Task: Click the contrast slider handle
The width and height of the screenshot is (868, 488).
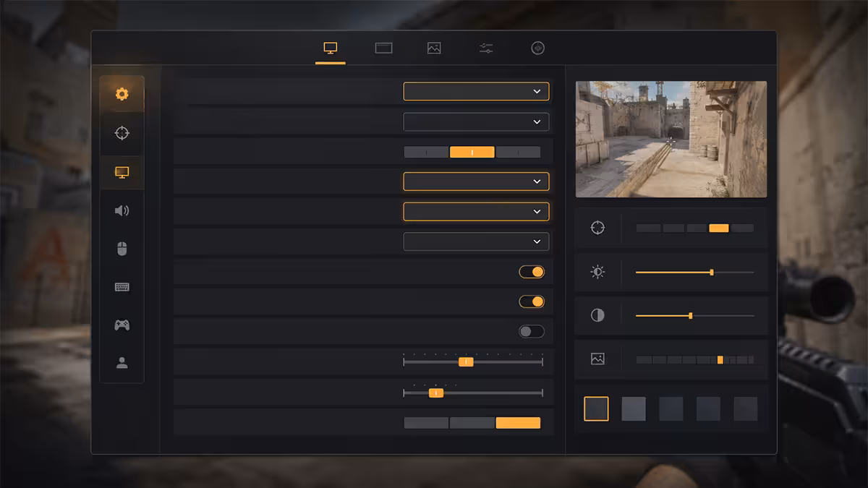Action: tap(691, 316)
